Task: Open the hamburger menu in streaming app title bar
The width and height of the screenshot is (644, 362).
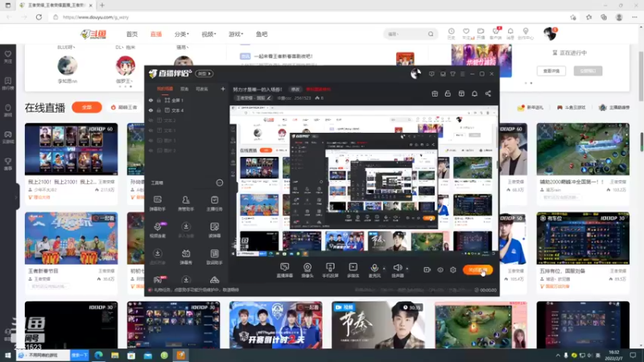Action: [x=462, y=74]
